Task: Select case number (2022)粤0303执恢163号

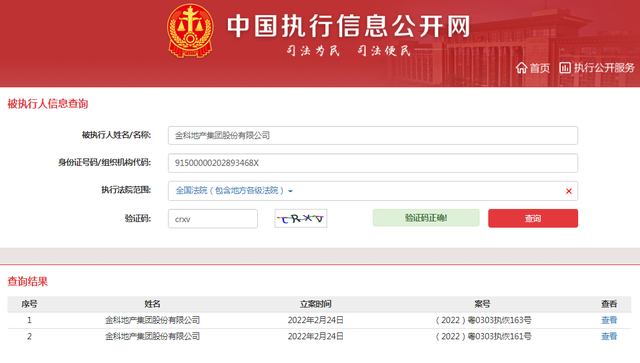Action: coord(483,320)
